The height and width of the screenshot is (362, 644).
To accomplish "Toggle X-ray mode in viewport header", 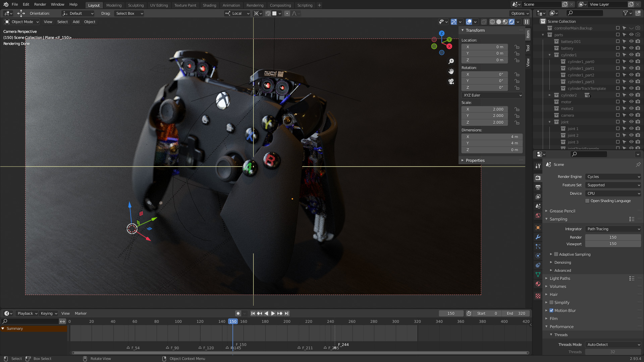I will click(x=484, y=22).
